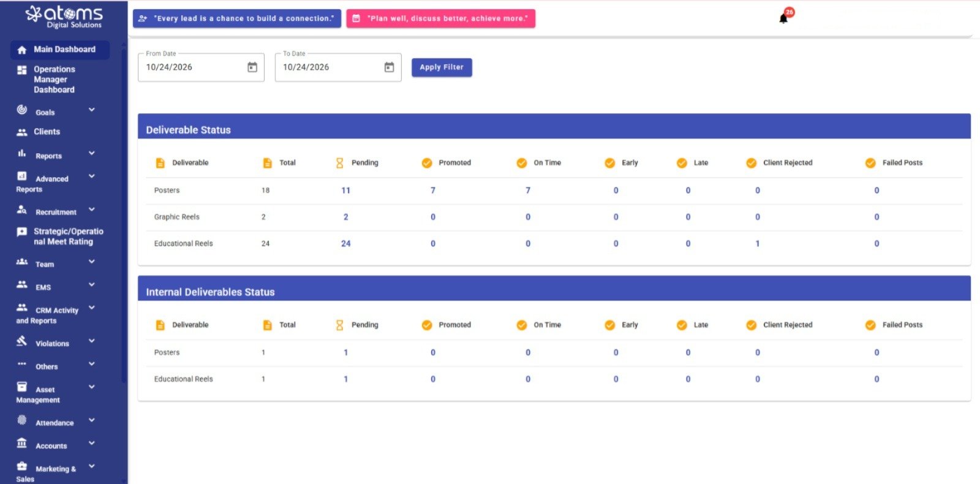Click the Accounts bank icon
The height and width of the screenshot is (484, 980).
[x=22, y=443]
